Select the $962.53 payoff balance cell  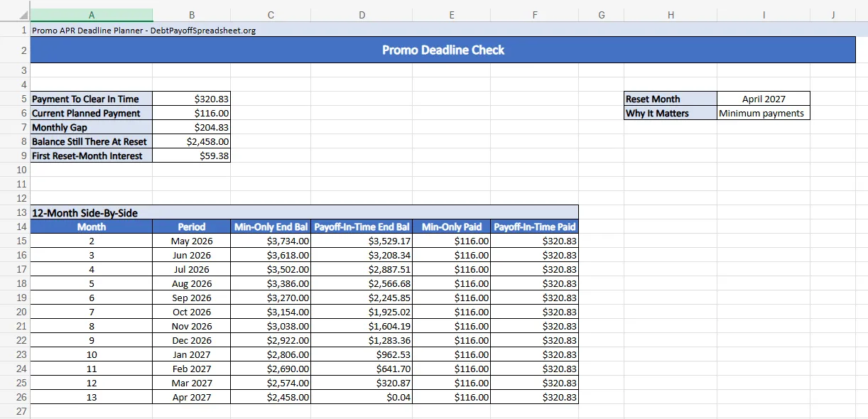pyautogui.click(x=362, y=354)
